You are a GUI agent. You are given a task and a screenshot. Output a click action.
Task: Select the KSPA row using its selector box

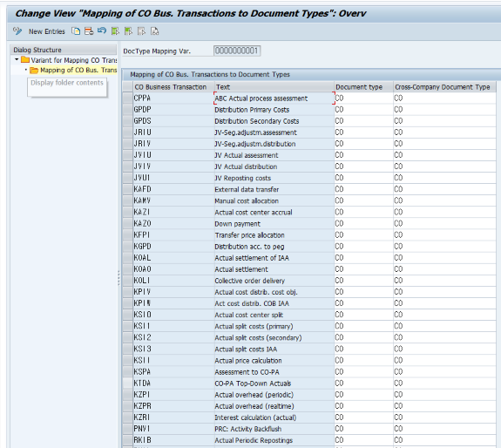tap(128, 371)
